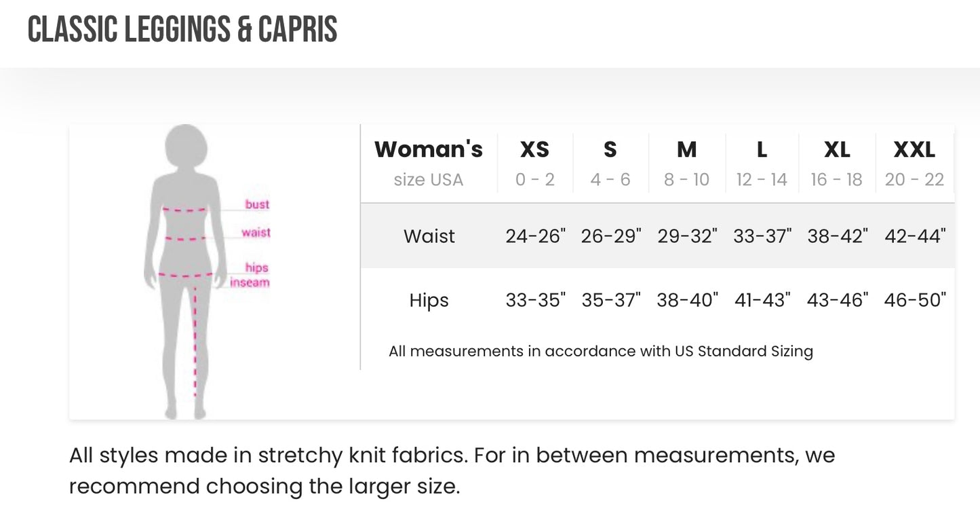Select the XXL size column header
The width and height of the screenshot is (980, 522).
point(914,149)
